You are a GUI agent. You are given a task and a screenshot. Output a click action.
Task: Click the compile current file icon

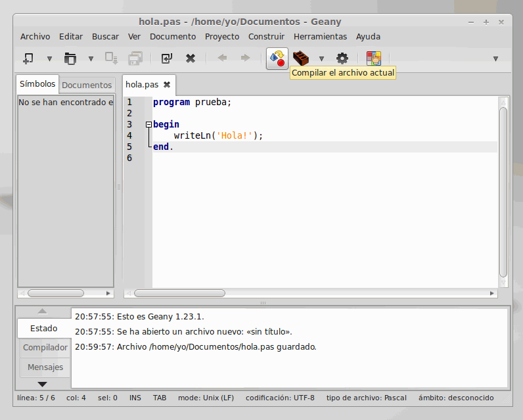(277, 58)
